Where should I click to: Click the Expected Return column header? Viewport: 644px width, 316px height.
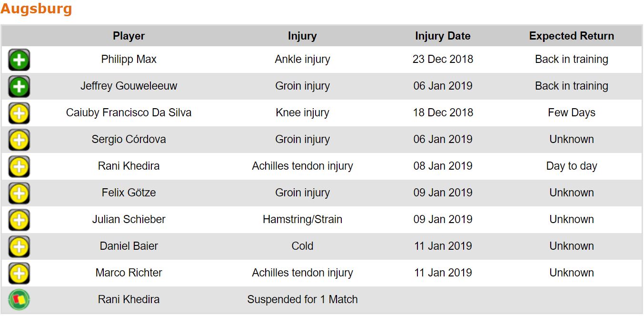(571, 36)
